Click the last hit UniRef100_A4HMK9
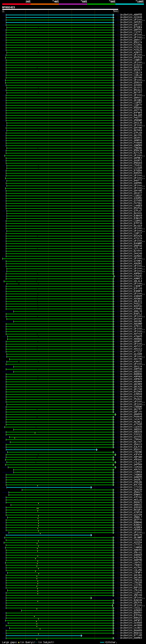Image resolution: width=146 pixels, height=644 pixels. 131,638
